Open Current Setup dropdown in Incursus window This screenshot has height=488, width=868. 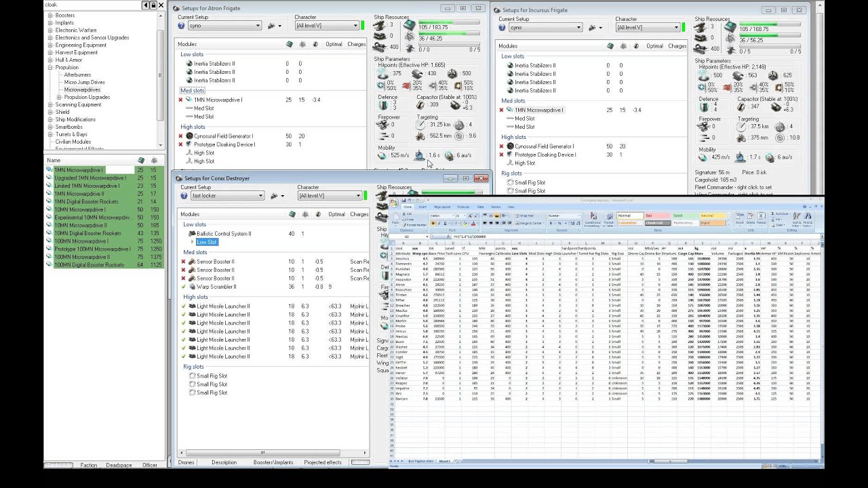pos(545,28)
